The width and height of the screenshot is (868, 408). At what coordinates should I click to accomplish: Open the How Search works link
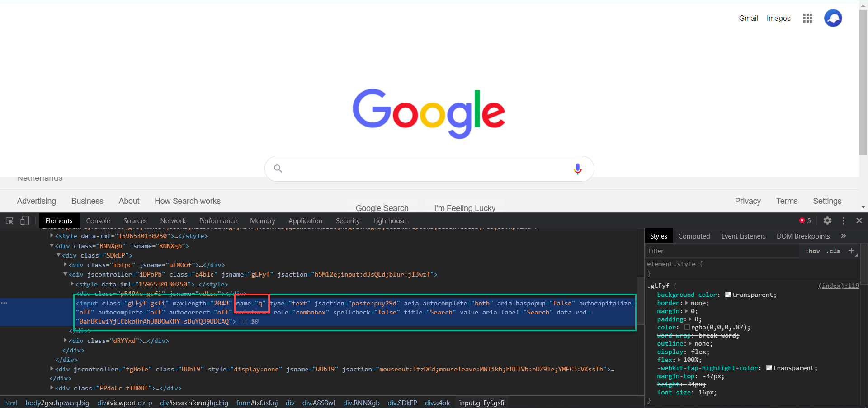(x=188, y=201)
